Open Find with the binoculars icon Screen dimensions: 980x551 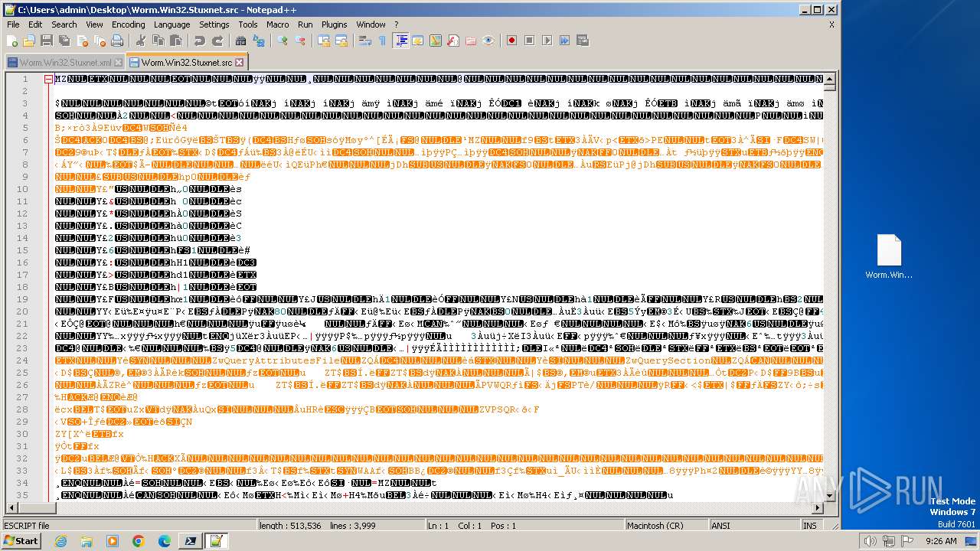(241, 41)
